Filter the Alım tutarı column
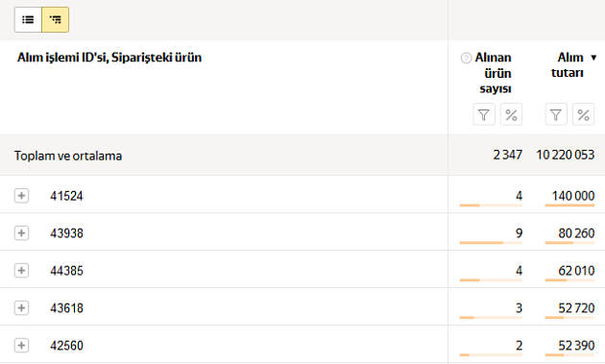This screenshot has width=605, height=364. (x=556, y=114)
